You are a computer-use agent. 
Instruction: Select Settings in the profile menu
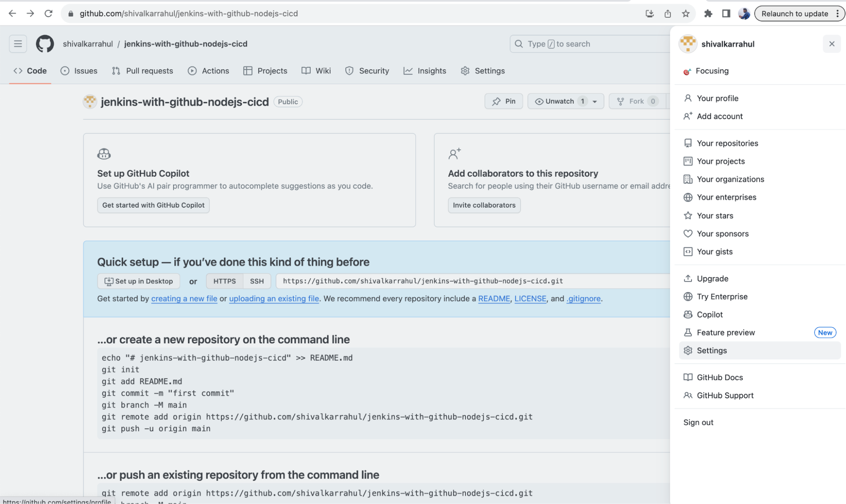pos(711,350)
